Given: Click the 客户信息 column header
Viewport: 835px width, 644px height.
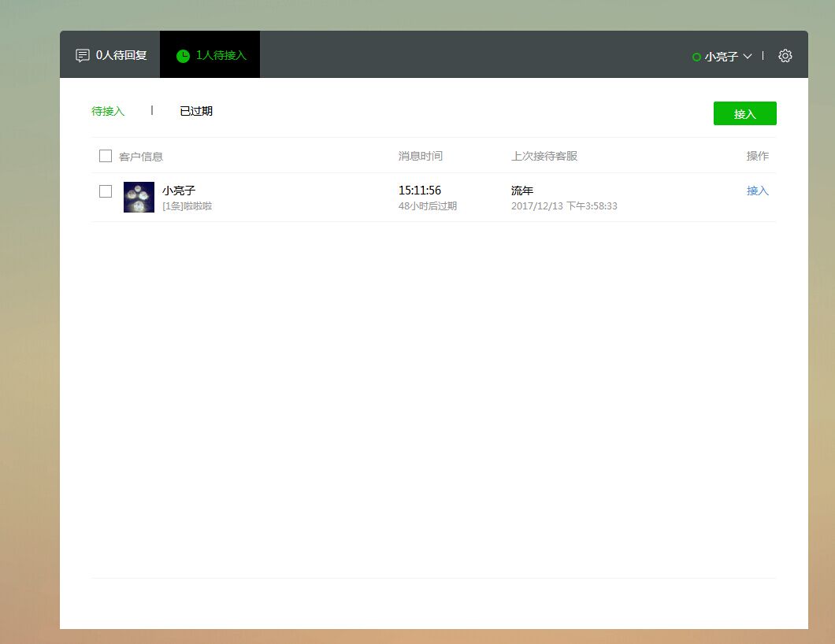Looking at the screenshot, I should point(140,157).
